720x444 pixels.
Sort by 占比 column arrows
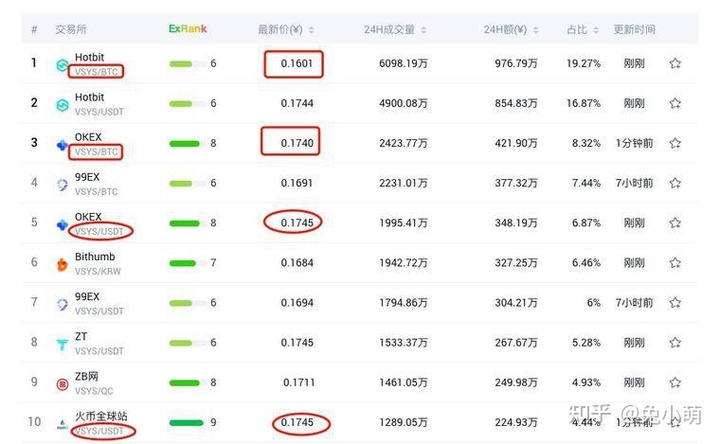(596, 30)
